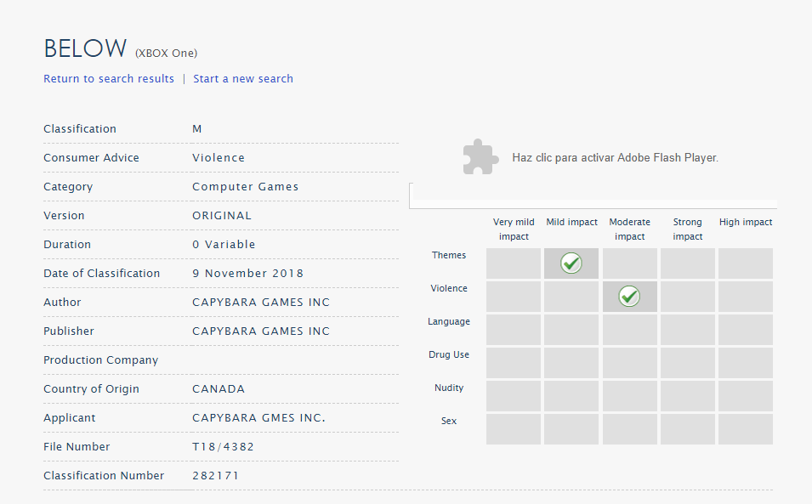Click the Adobe Flash plugin puzzle icon
The height and width of the screenshot is (504, 812).
[480, 156]
